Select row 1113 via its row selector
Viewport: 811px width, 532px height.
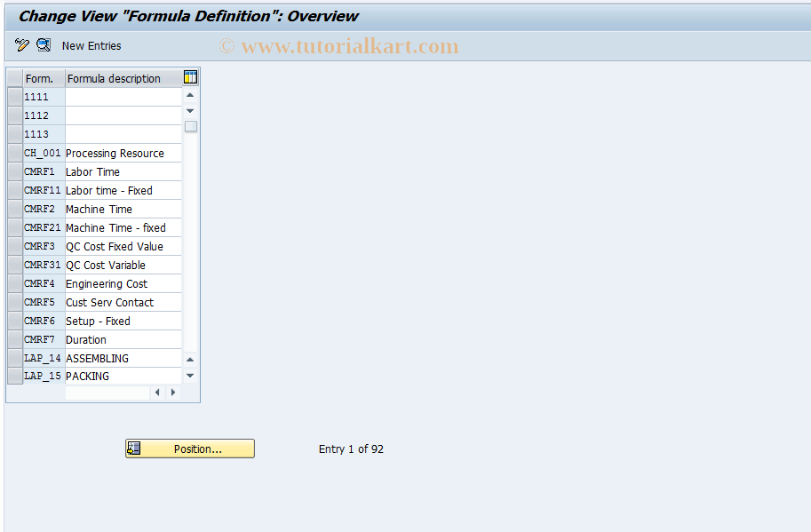coord(15,134)
